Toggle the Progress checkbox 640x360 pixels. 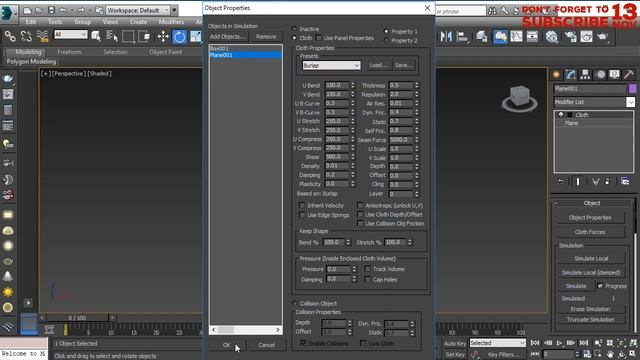(x=600, y=286)
